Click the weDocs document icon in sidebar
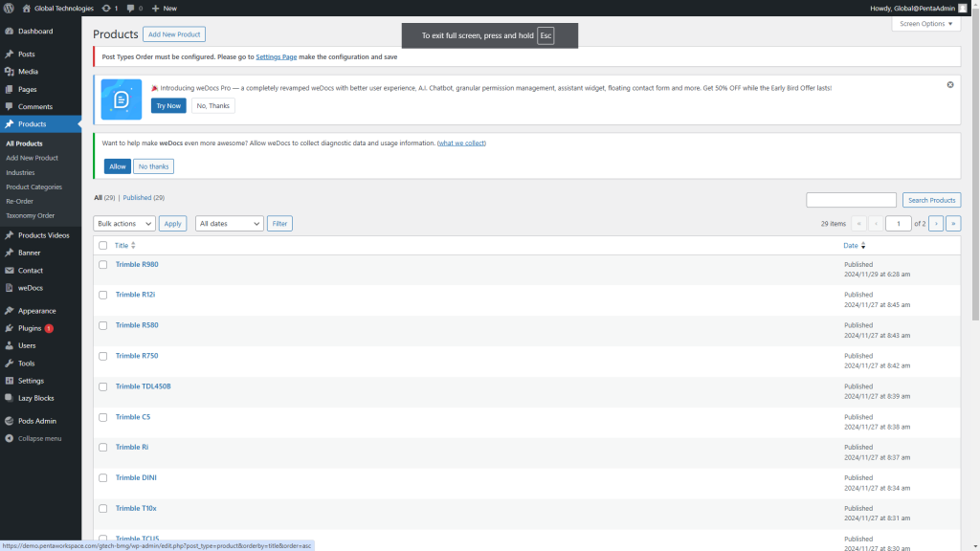Screen dimensions: 980x551 point(10,288)
